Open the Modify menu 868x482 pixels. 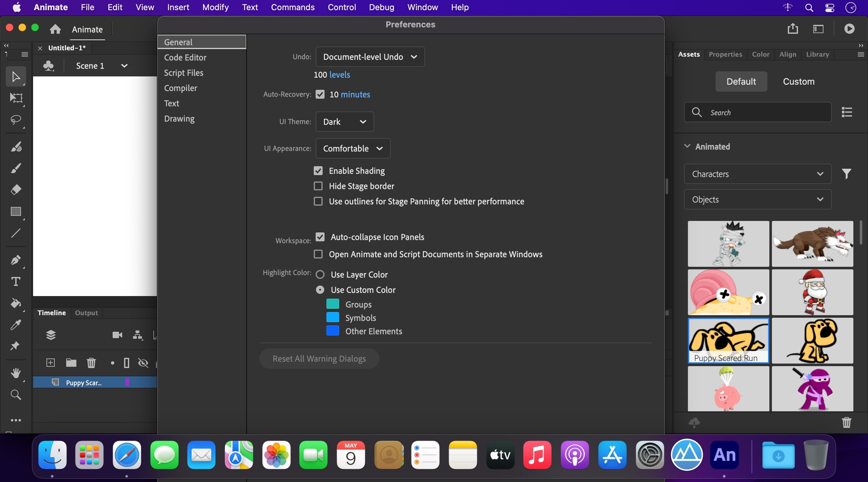[x=215, y=7]
